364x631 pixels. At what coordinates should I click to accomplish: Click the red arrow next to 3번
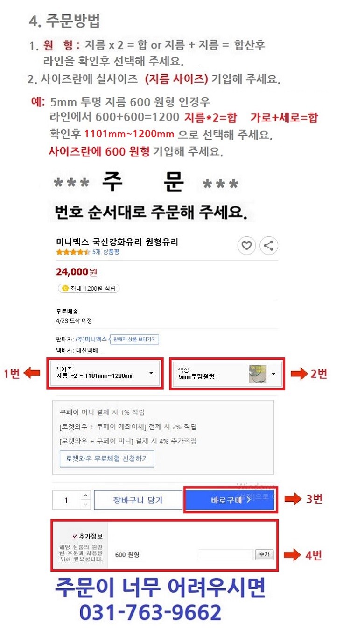pyautogui.click(x=294, y=499)
